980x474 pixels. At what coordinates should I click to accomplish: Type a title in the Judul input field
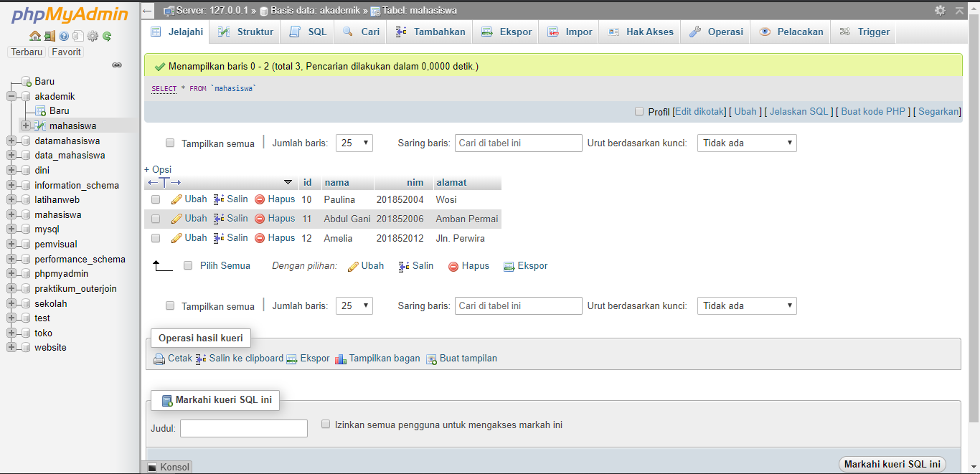pos(243,428)
